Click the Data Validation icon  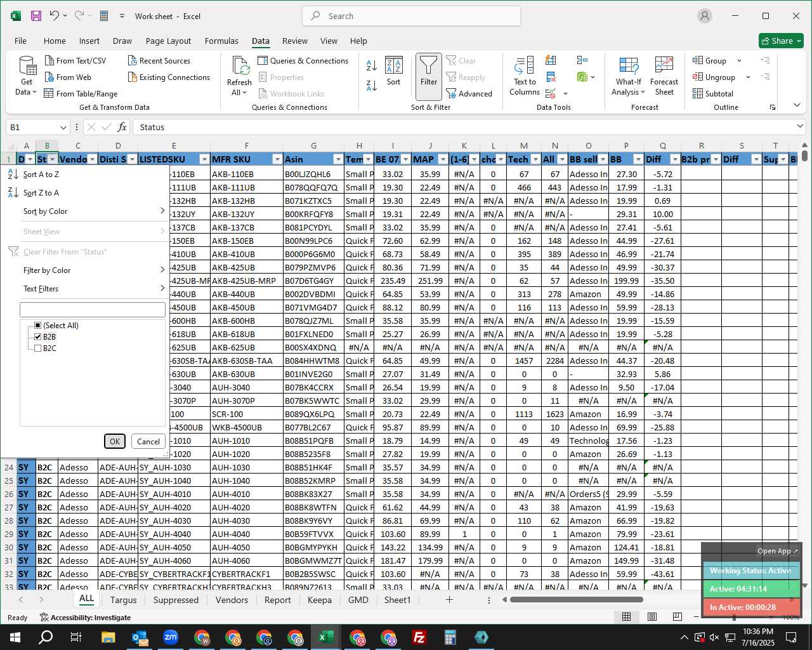(x=551, y=93)
